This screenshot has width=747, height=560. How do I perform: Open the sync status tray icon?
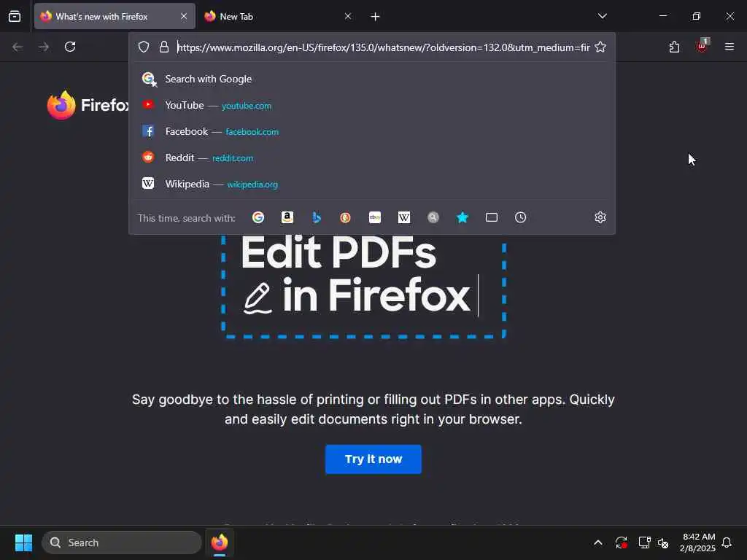pos(622,542)
